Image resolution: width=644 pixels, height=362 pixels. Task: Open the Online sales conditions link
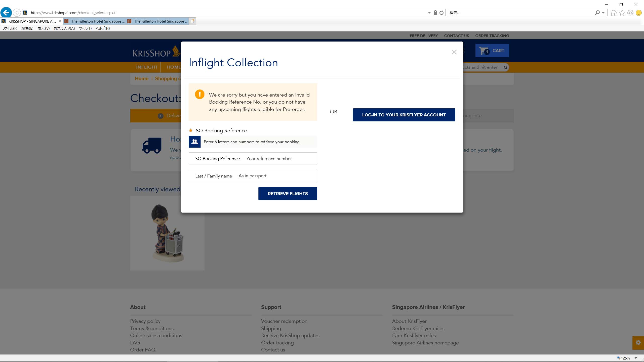tap(156, 335)
